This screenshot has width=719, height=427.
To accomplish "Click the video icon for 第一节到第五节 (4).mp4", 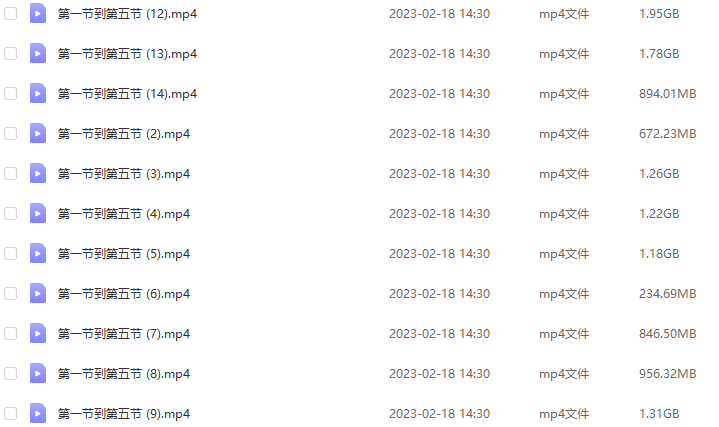I will tap(38, 213).
